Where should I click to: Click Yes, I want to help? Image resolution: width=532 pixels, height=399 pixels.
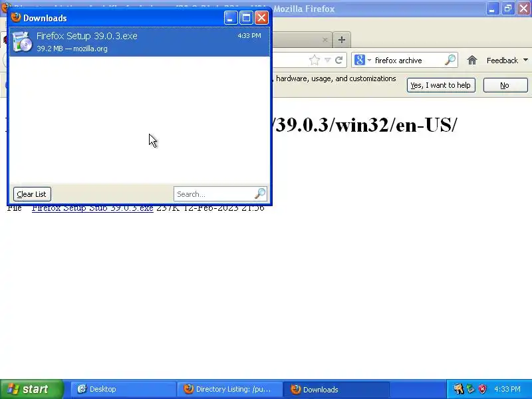(441, 85)
